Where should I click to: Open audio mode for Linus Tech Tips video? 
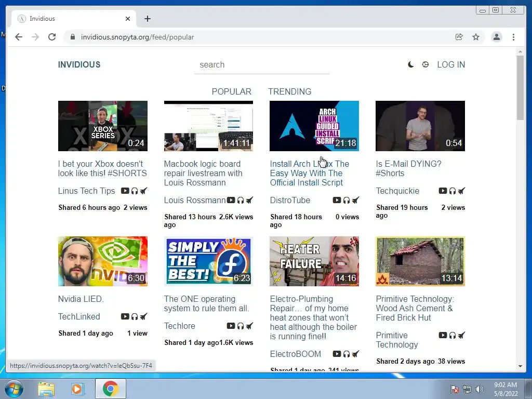[135, 191]
